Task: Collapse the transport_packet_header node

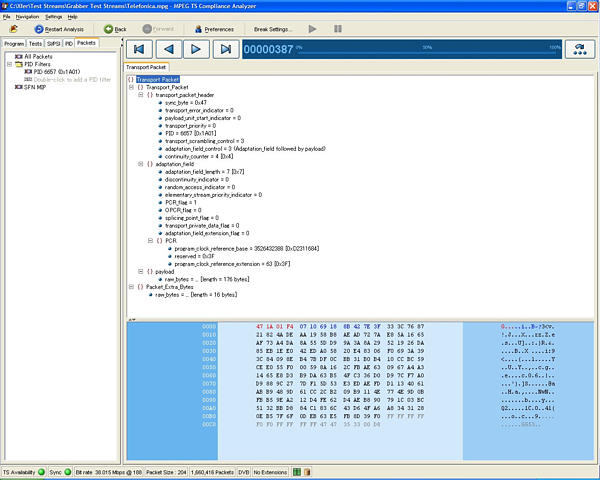Action: (139, 94)
